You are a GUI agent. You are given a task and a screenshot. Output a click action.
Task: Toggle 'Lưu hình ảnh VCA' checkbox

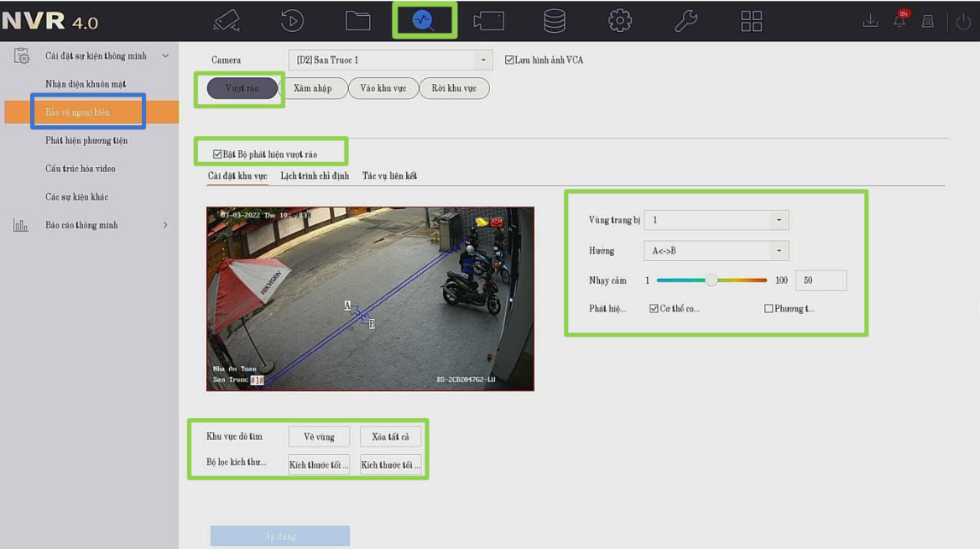point(509,60)
